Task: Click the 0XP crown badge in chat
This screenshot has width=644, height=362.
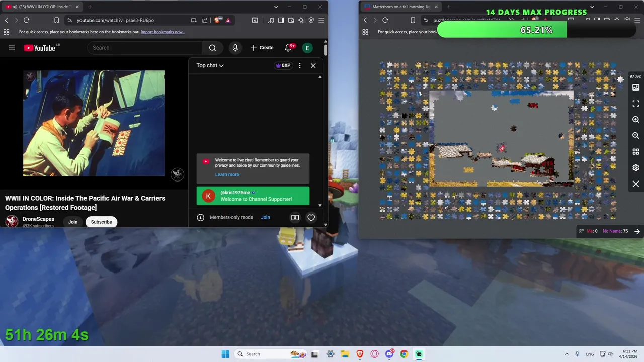Action: click(x=283, y=65)
